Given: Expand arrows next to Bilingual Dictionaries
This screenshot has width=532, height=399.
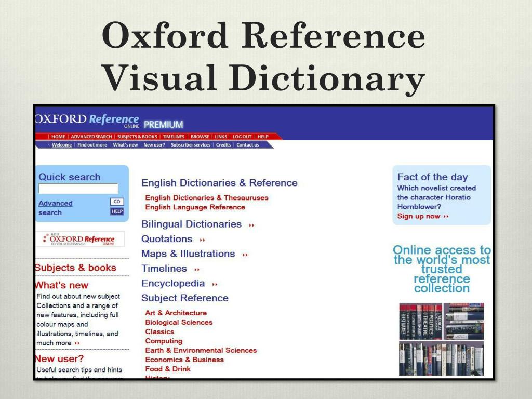Looking at the screenshot, I should (251, 225).
